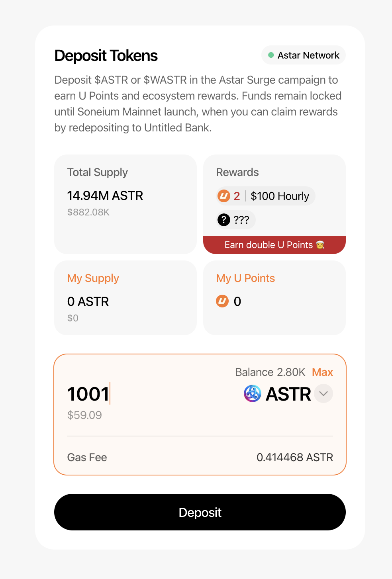Expand the ASTR token selector chevron
The width and height of the screenshot is (392, 579).
[323, 393]
